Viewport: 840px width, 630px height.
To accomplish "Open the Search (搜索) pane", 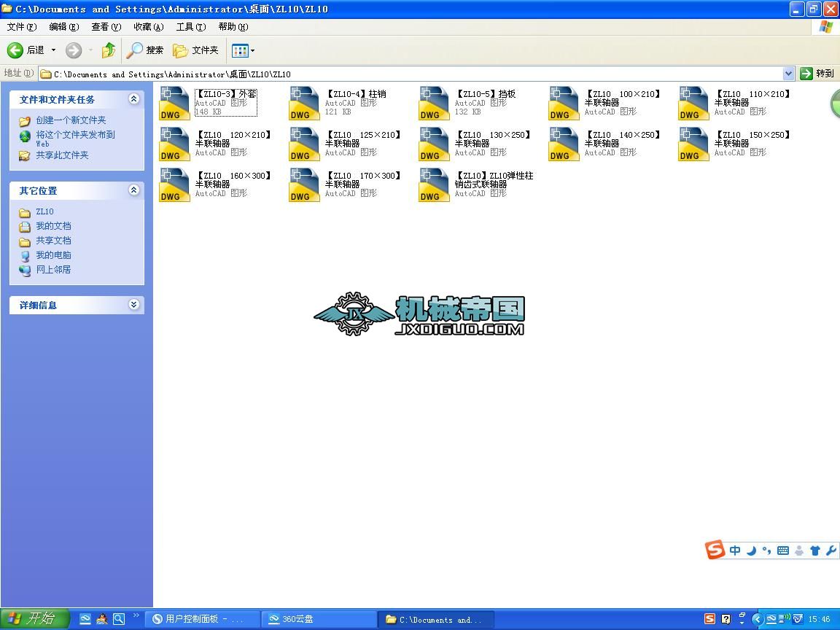I will pyautogui.click(x=144, y=50).
